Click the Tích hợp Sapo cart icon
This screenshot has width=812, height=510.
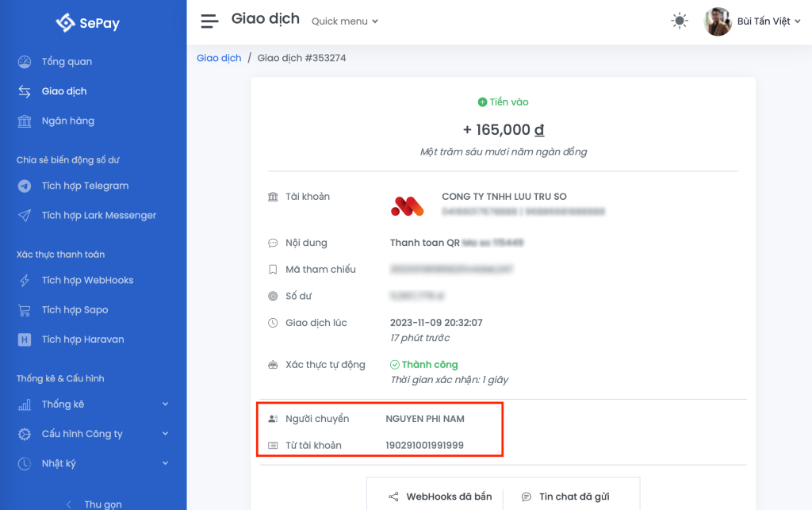(24, 309)
